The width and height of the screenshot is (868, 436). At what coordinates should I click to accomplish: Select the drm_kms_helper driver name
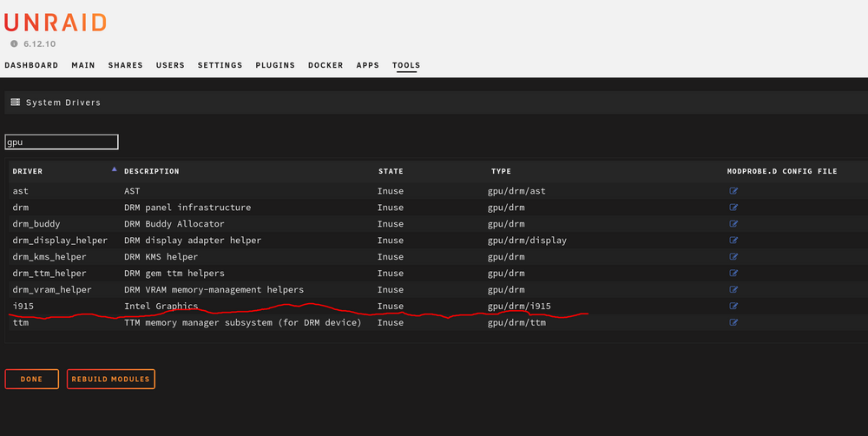(49, 256)
